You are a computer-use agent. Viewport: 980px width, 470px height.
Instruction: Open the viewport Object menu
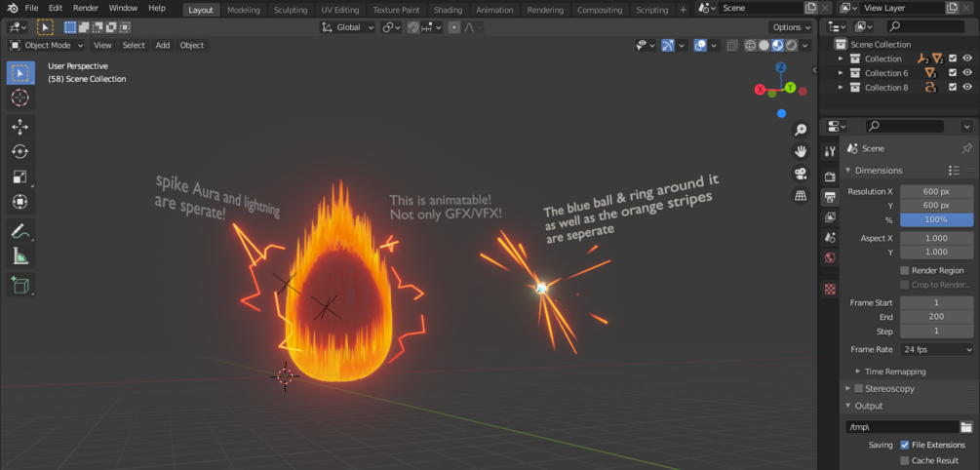coord(192,45)
